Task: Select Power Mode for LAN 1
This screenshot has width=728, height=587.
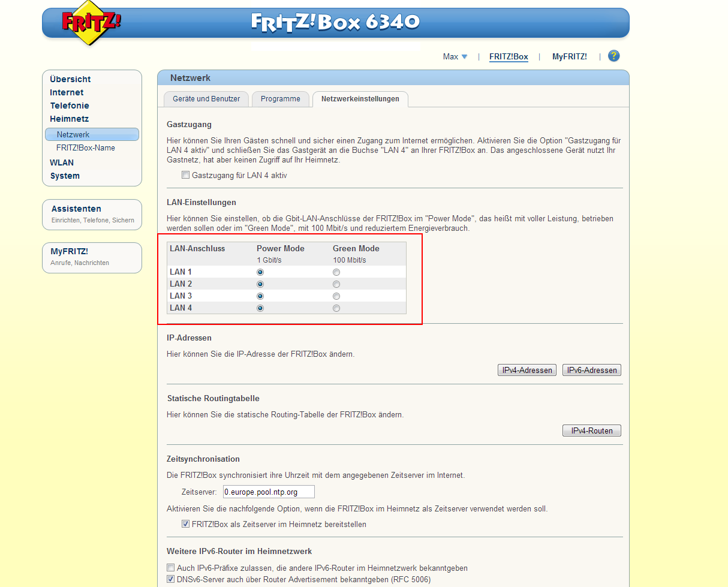Action: pyautogui.click(x=260, y=272)
